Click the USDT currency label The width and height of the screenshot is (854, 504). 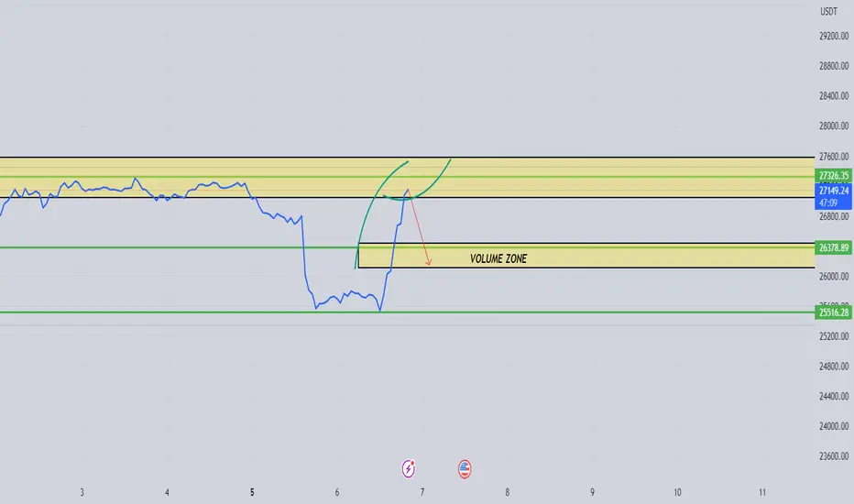828,11
